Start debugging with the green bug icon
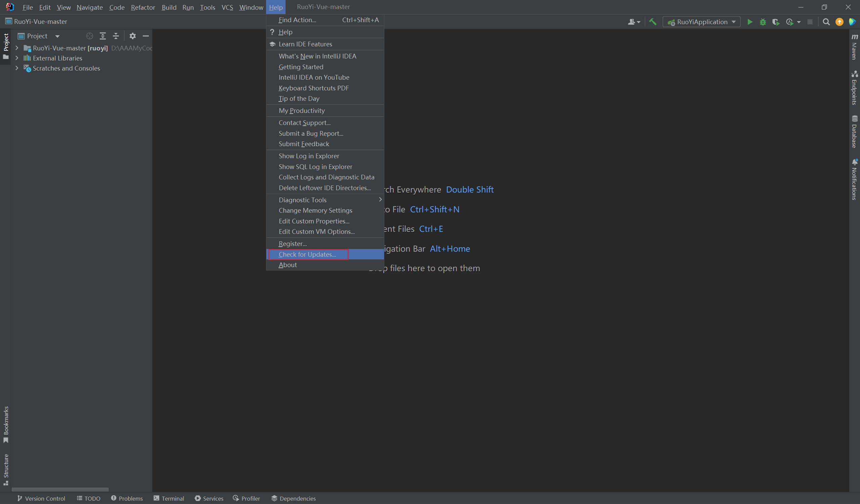The image size is (860, 504). pos(763,22)
